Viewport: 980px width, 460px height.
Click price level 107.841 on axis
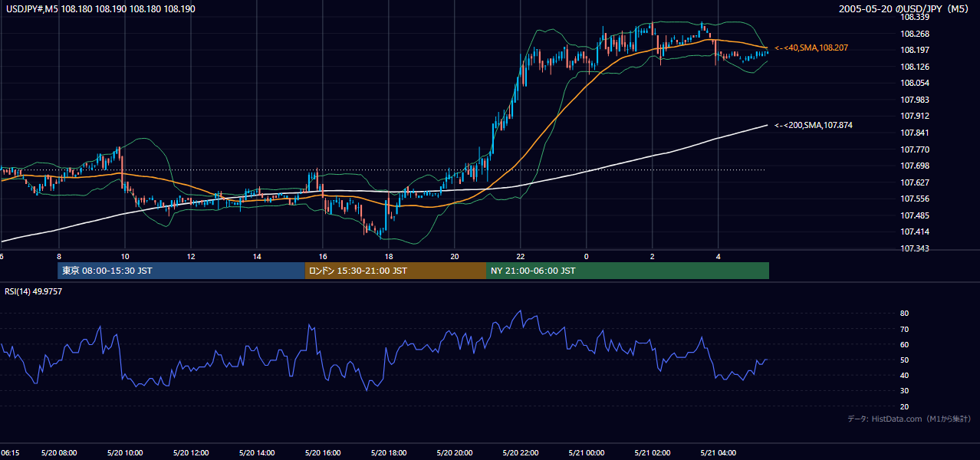click(915, 133)
